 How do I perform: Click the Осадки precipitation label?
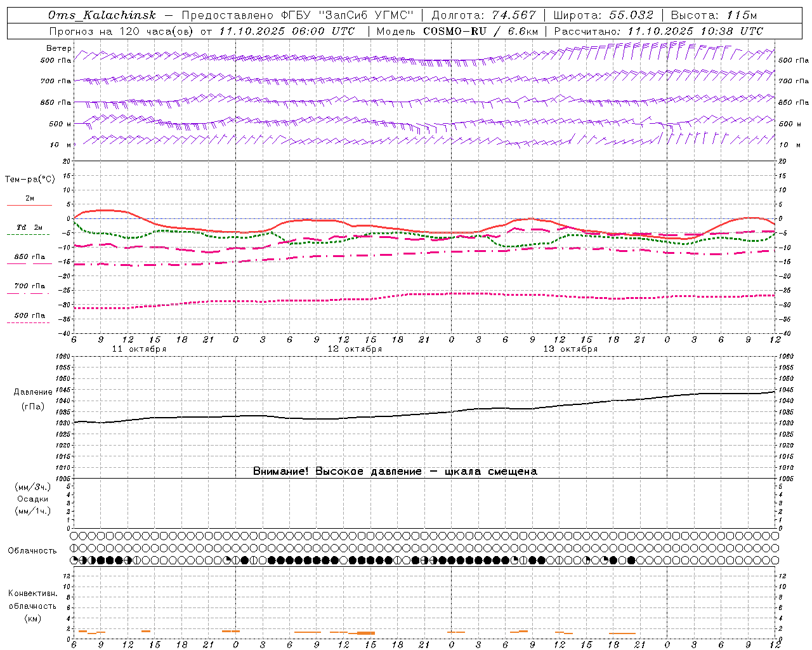click(32, 499)
